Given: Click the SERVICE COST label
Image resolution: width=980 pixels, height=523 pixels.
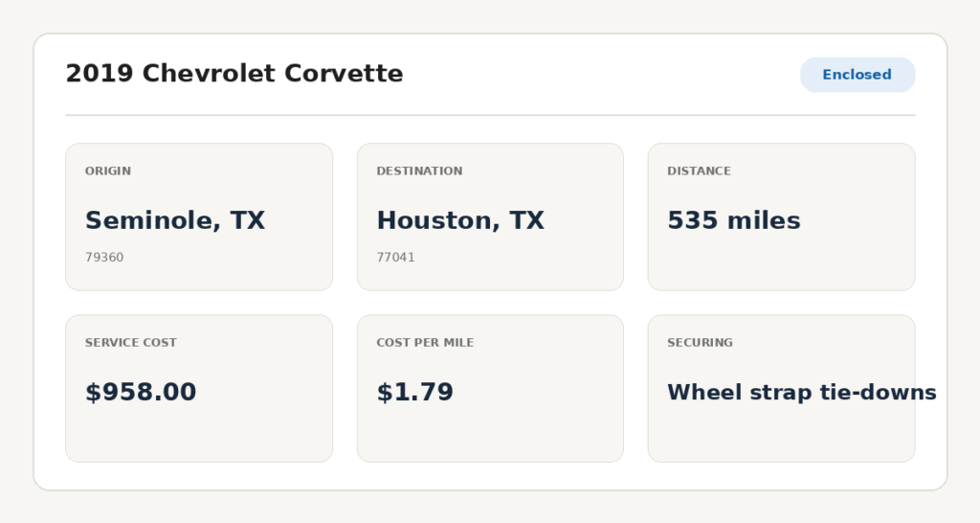Looking at the screenshot, I should tap(130, 342).
